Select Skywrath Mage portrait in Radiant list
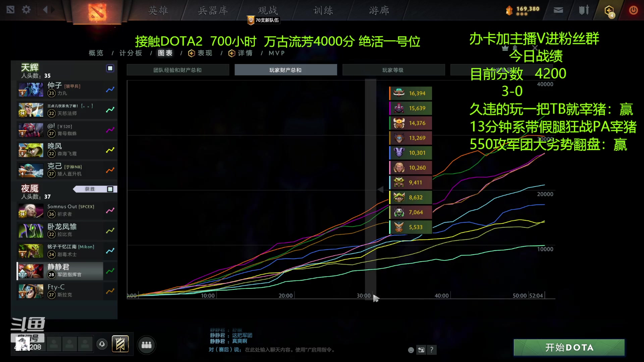Viewport: 644px width, 362px height. pyautogui.click(x=31, y=110)
